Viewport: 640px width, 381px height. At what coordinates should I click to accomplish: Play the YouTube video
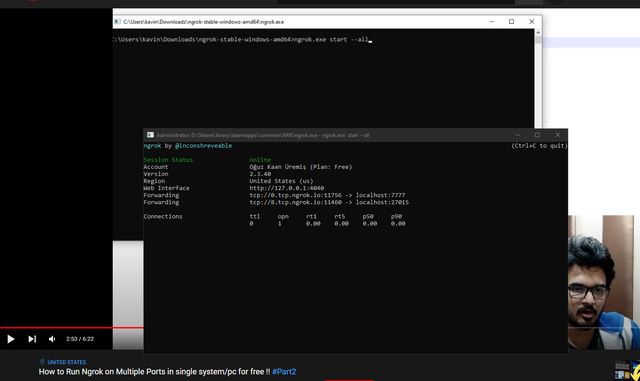point(11,339)
